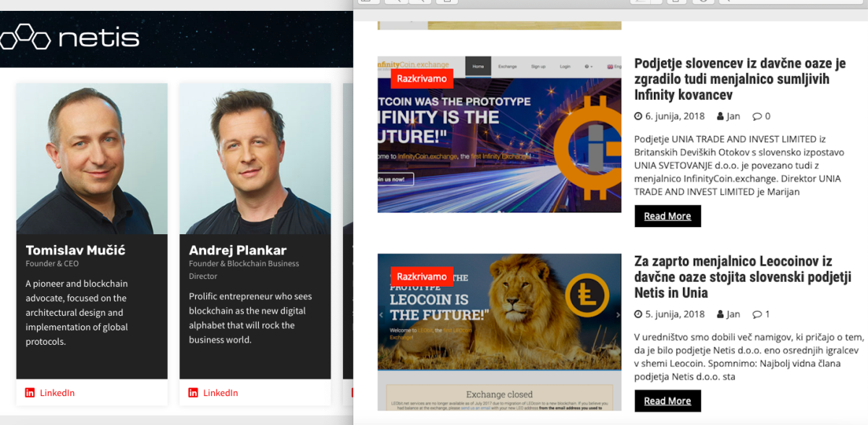The height and width of the screenshot is (425, 868).
Task: Click the excerpt 'Podjetje UNIA TRADE AND INVEST LIMITED iz'
Action: pyautogui.click(x=738, y=165)
